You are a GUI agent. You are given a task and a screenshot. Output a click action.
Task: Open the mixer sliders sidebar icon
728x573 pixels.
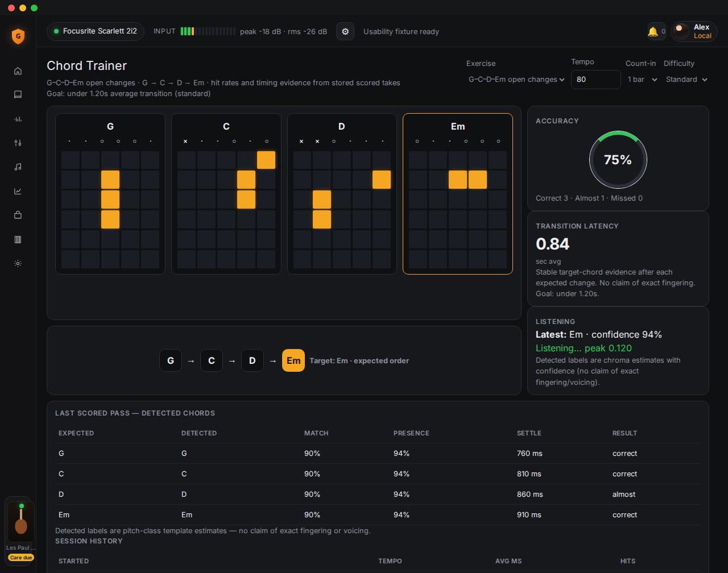[18, 143]
